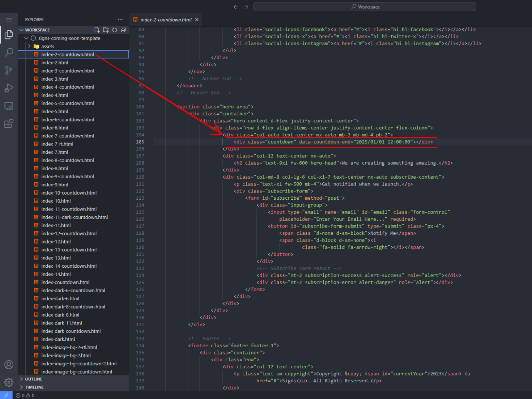Open Explorer's more actions menu

(x=120, y=20)
